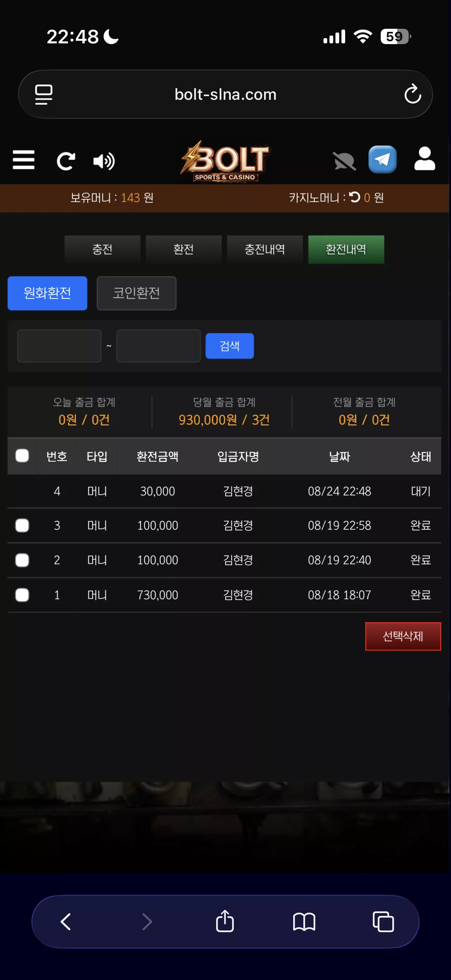Switch to 충전내역 tab
Image resolution: width=451 pixels, height=980 pixels.
pyautogui.click(x=265, y=249)
